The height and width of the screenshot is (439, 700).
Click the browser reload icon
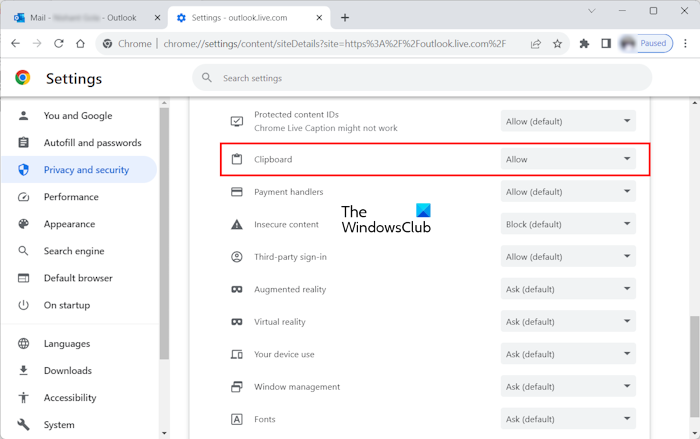(x=59, y=43)
